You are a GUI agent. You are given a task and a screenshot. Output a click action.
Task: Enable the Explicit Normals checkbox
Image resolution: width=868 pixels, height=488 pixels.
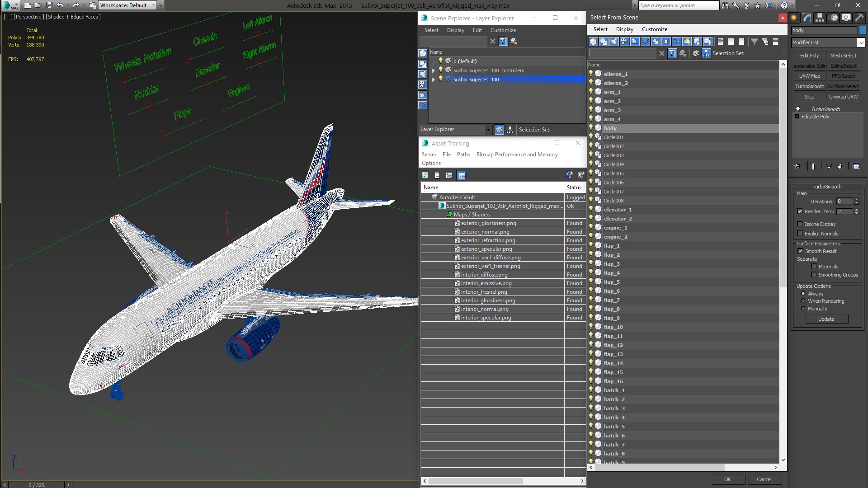(800, 234)
